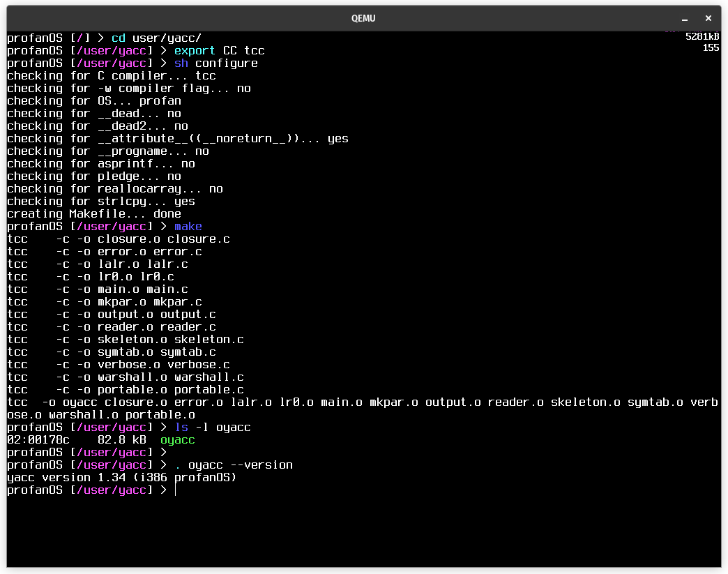The height and width of the screenshot is (574, 728).
Task: Click the 5281kB memory usage indicator
Action: [702, 36]
